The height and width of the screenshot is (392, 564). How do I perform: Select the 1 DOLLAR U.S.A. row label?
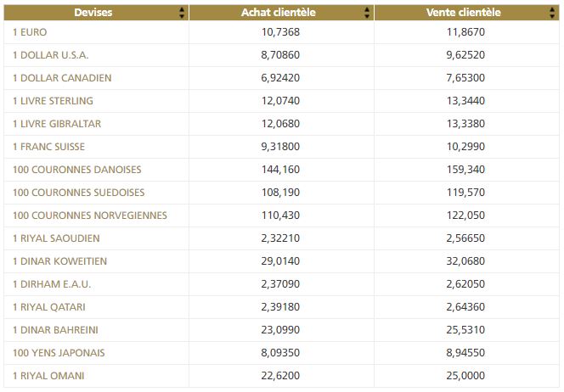pos(51,55)
